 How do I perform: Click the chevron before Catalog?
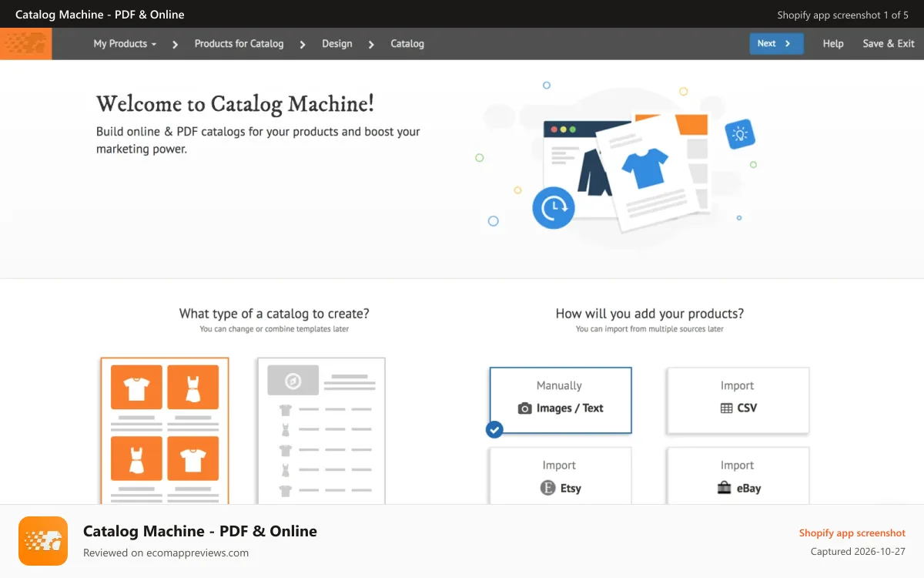pos(371,45)
